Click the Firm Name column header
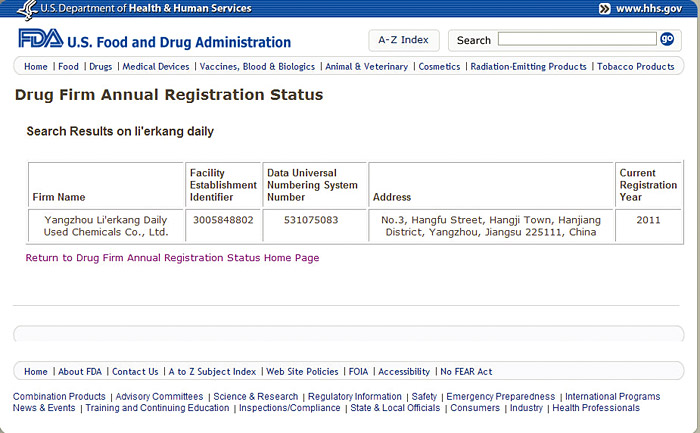This screenshot has height=433, width=700. point(59,197)
